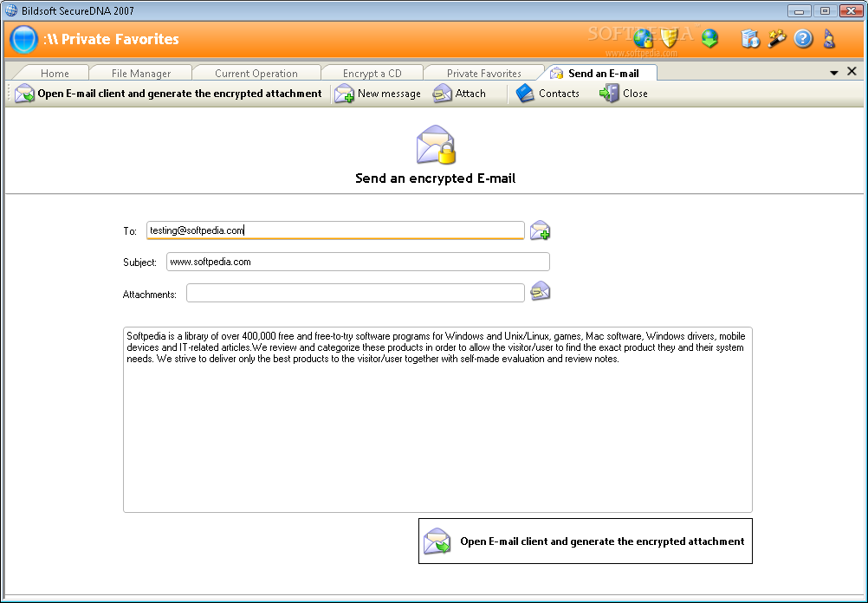Click the 'Subject:' label
This screenshot has width=868, height=603.
[140, 263]
